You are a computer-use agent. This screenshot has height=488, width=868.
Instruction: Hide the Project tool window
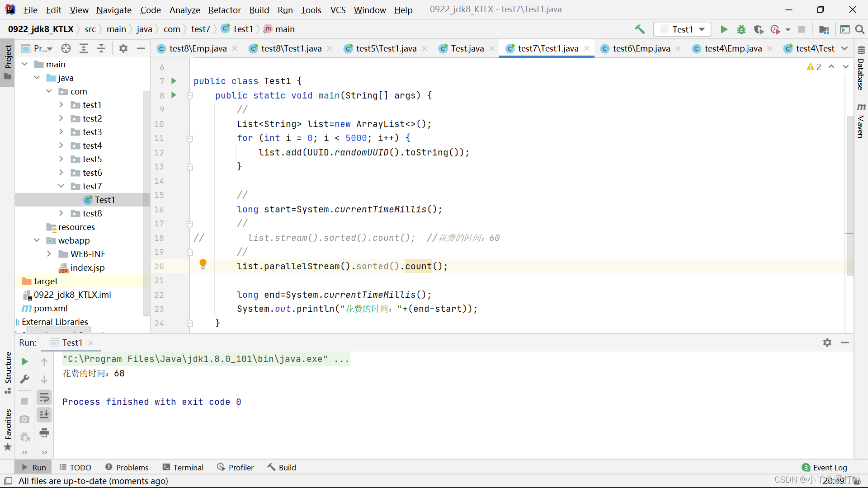coord(141,48)
